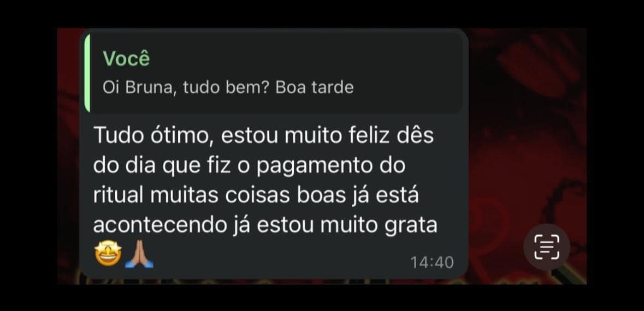This screenshot has height=311, width=644.
Task: Tap the green Você sender name
Action: [126, 59]
